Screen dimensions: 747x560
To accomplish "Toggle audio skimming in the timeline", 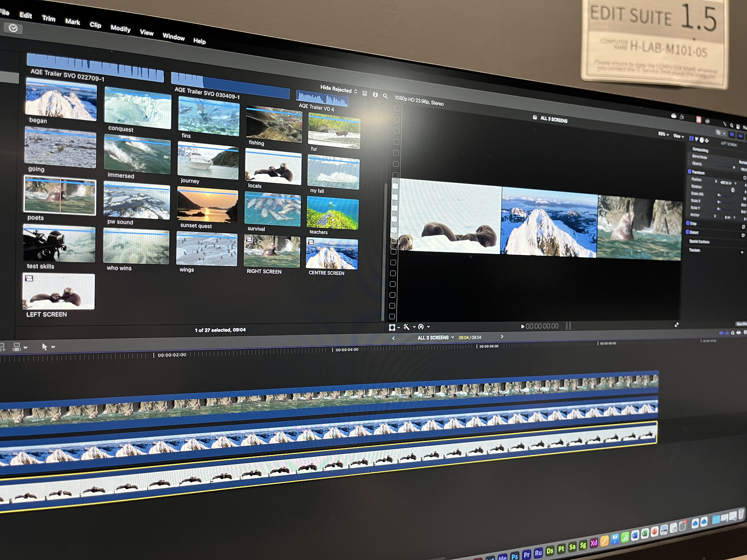I will 727,333.
